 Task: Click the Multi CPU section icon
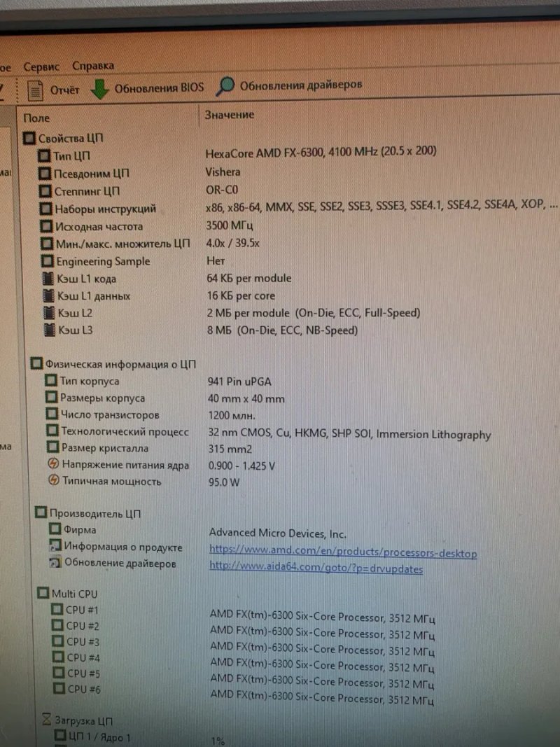(43, 593)
